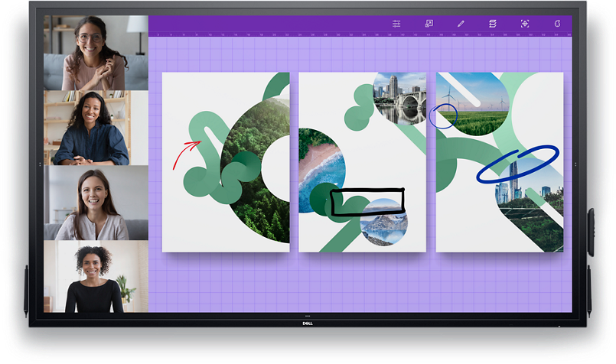Open the color palette icon
616x364 pixels.
point(558,24)
